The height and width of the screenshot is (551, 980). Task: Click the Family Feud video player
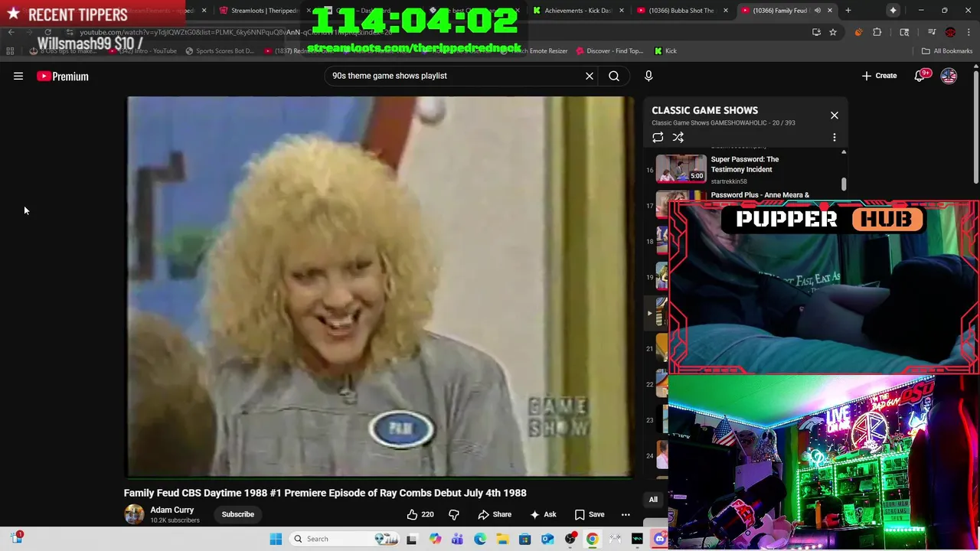pos(381,287)
